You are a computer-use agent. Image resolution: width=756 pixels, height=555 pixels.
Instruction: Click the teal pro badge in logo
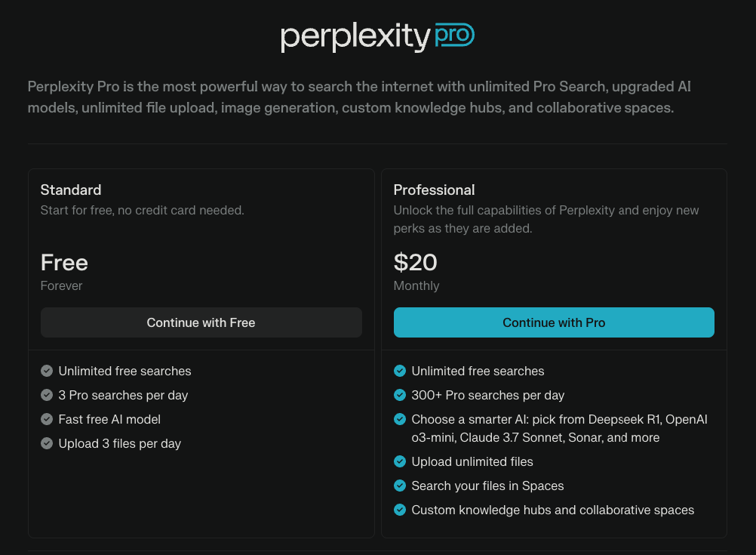pyautogui.click(x=454, y=35)
